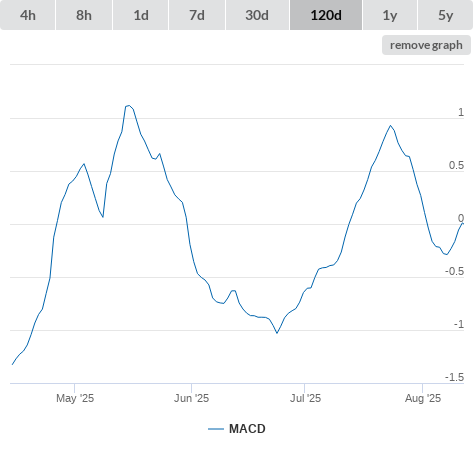Click the Jun '25 axis label

(191, 398)
